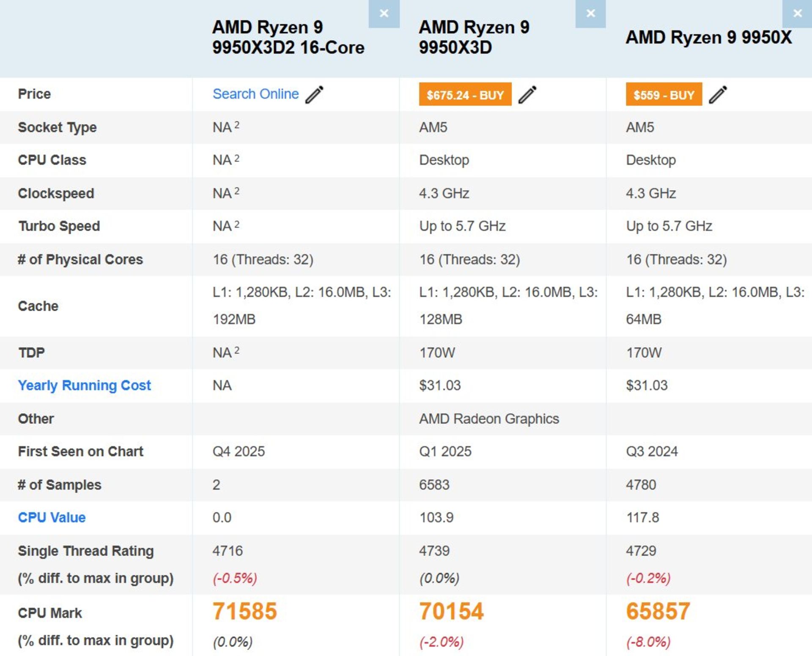Click the Q4 2025 First Seen value

click(x=238, y=451)
